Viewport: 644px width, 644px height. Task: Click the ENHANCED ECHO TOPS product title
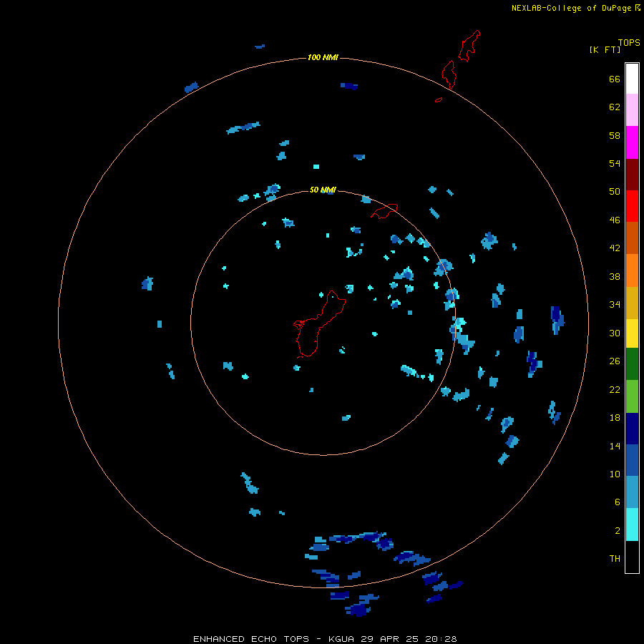coord(251,639)
